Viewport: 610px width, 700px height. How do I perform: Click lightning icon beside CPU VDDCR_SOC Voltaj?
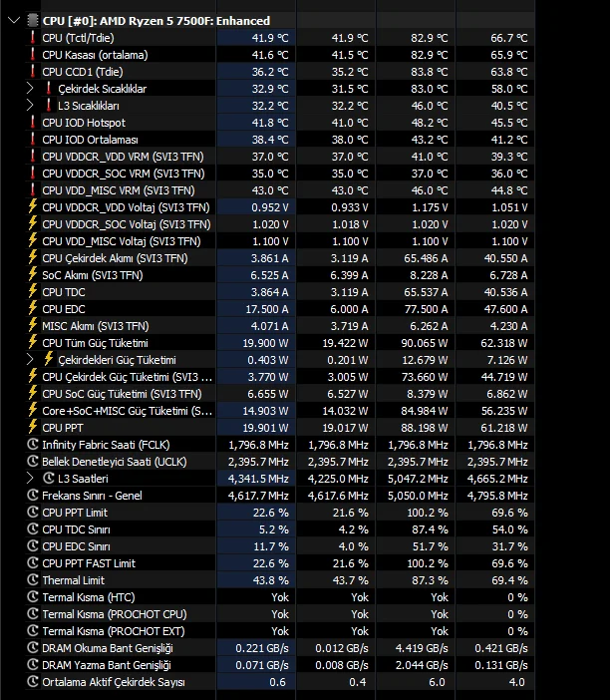(x=33, y=223)
